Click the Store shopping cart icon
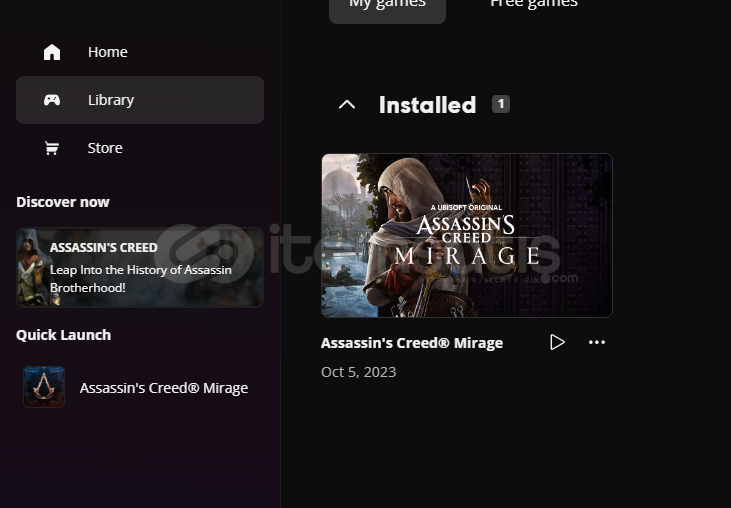The width and height of the screenshot is (731, 508). click(x=52, y=148)
